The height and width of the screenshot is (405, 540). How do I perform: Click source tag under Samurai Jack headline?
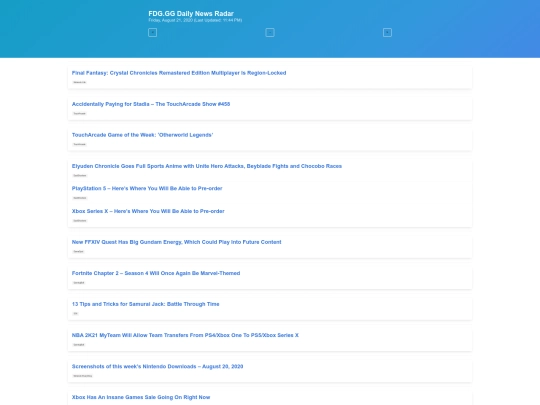(75, 313)
